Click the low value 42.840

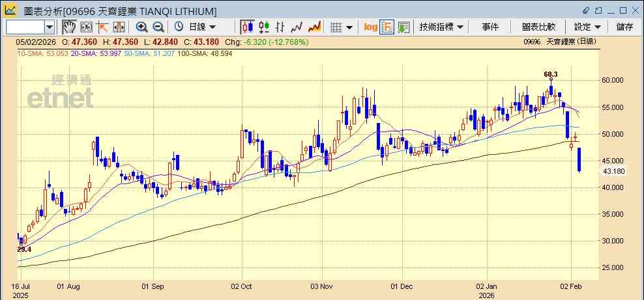[x=164, y=42]
